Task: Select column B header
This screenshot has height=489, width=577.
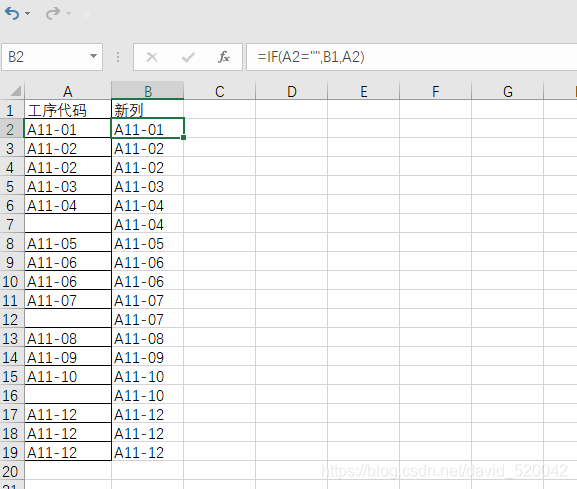Action: (148, 91)
